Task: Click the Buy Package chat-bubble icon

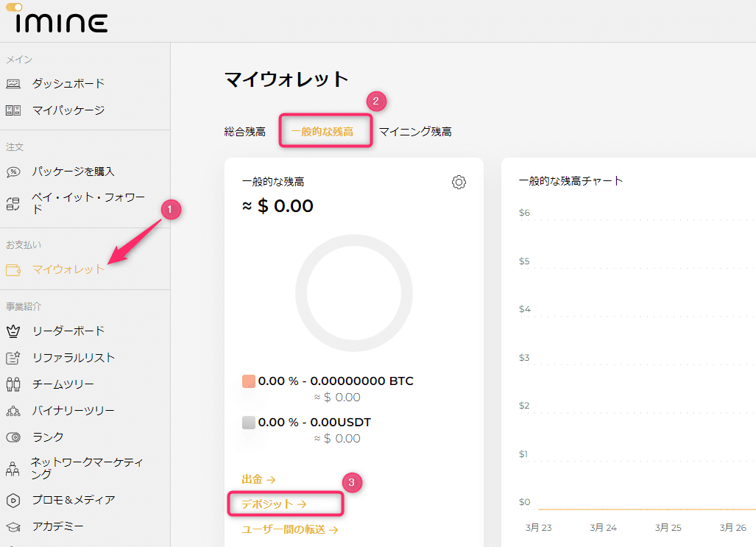Action: [13, 172]
